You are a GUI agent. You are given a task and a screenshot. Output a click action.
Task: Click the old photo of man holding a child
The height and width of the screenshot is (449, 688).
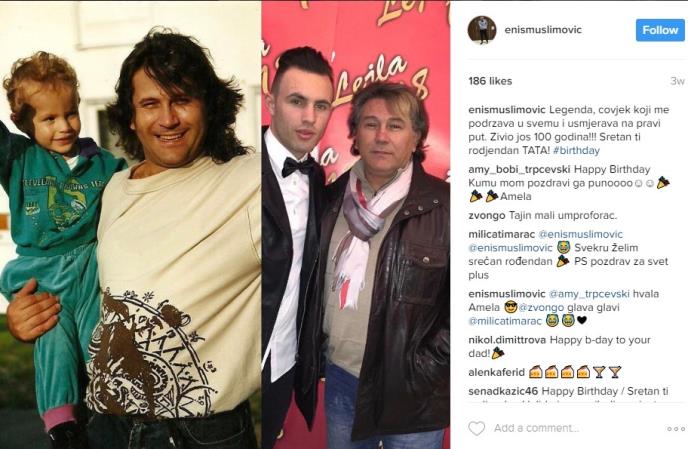click(x=130, y=225)
